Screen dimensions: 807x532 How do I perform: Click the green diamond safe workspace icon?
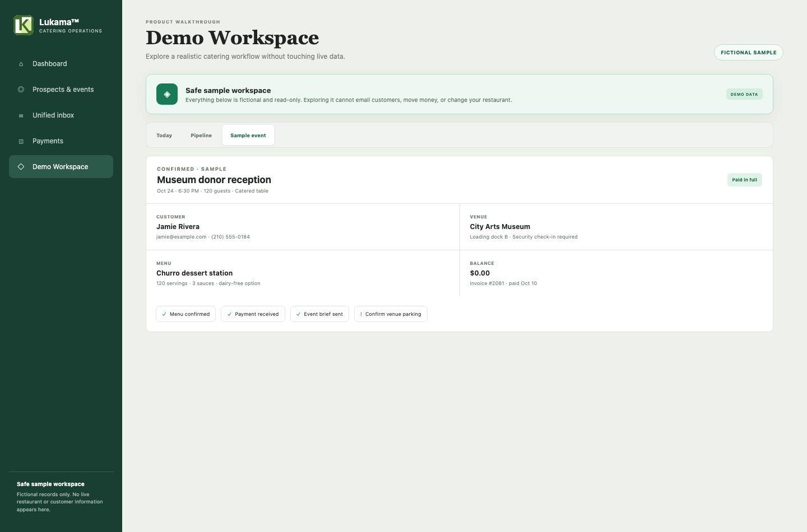[x=167, y=94]
